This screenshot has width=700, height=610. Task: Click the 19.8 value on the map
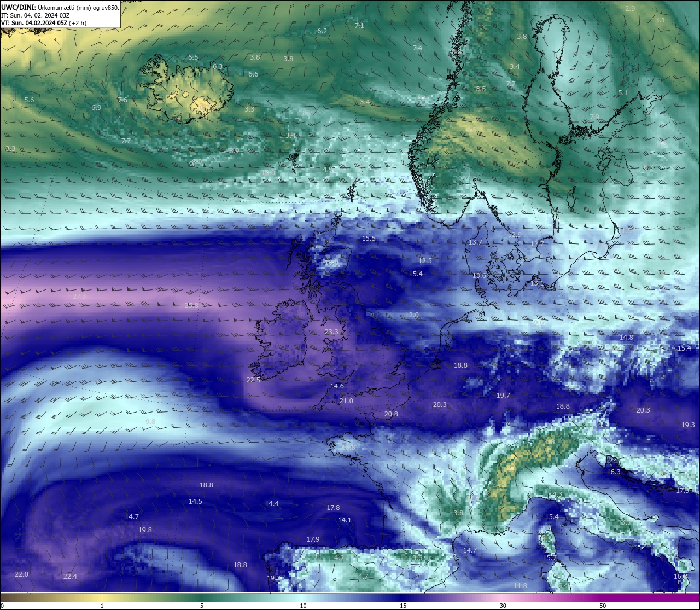coord(145,530)
